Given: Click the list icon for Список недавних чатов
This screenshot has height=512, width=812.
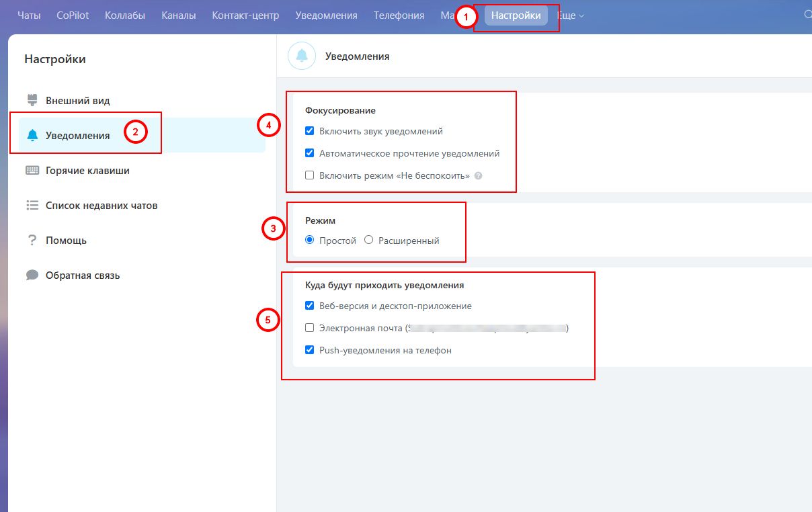Looking at the screenshot, I should (x=32, y=206).
